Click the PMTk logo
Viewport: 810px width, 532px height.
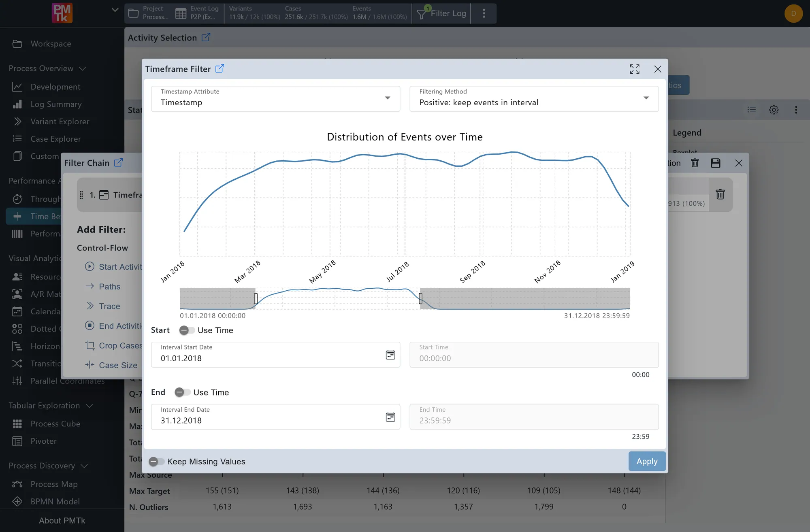(62, 13)
